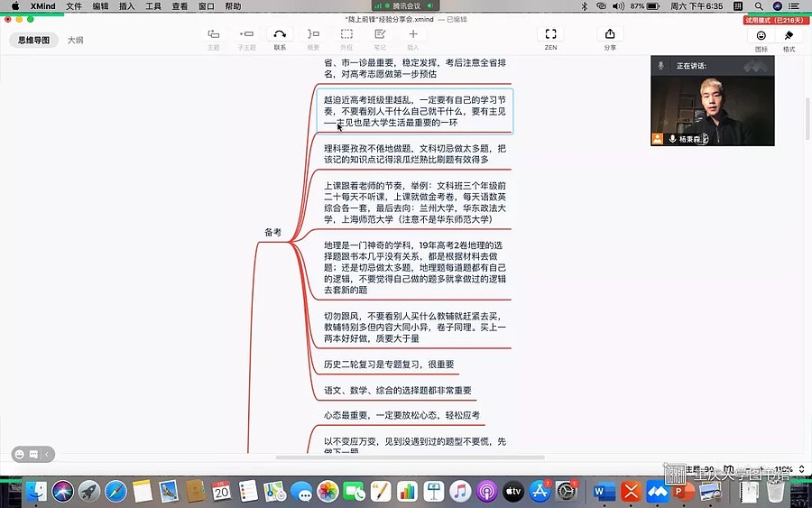Open the 窗口 menu

coord(206,6)
